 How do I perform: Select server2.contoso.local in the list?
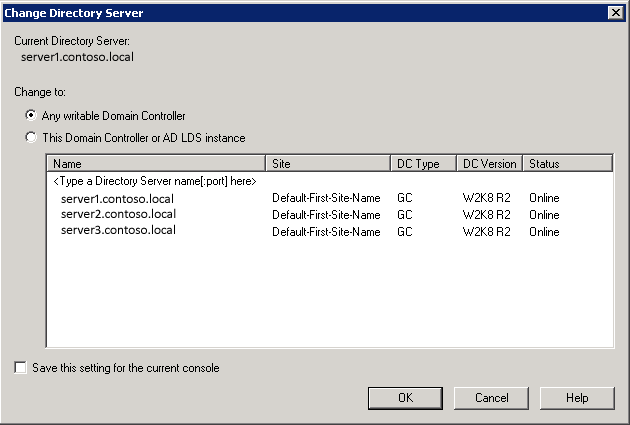pos(118,214)
